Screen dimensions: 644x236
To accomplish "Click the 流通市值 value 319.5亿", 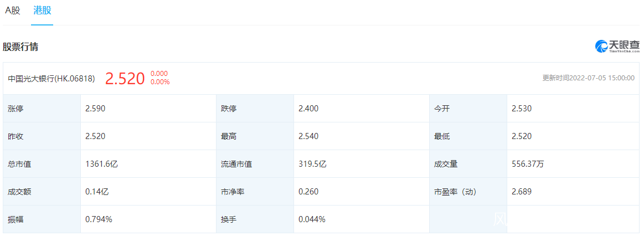I will [x=312, y=164].
